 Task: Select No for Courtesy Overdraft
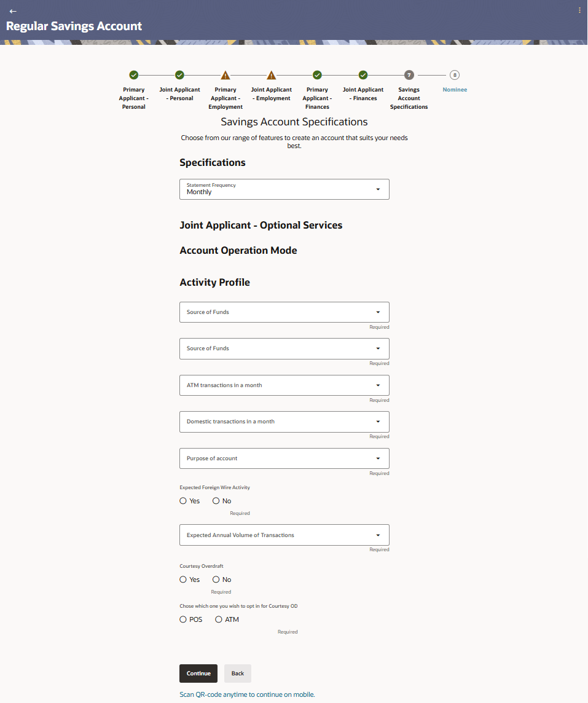216,579
